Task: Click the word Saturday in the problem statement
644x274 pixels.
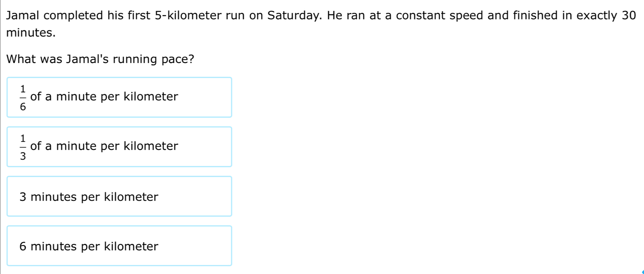Action: (x=294, y=16)
